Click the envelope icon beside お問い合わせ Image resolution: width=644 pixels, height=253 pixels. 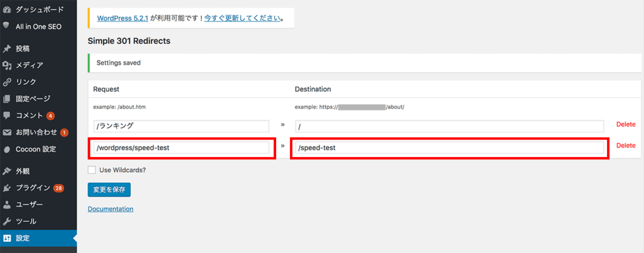point(6,132)
